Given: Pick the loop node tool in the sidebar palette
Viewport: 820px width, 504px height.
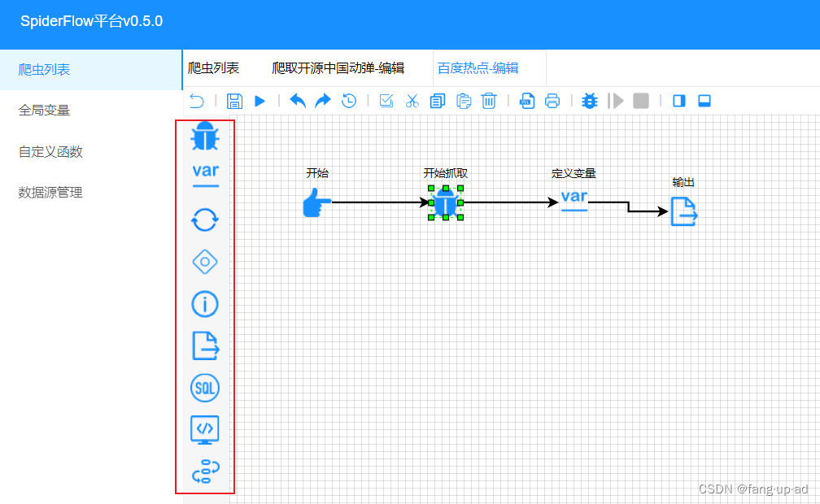Looking at the screenshot, I should pyautogui.click(x=204, y=219).
